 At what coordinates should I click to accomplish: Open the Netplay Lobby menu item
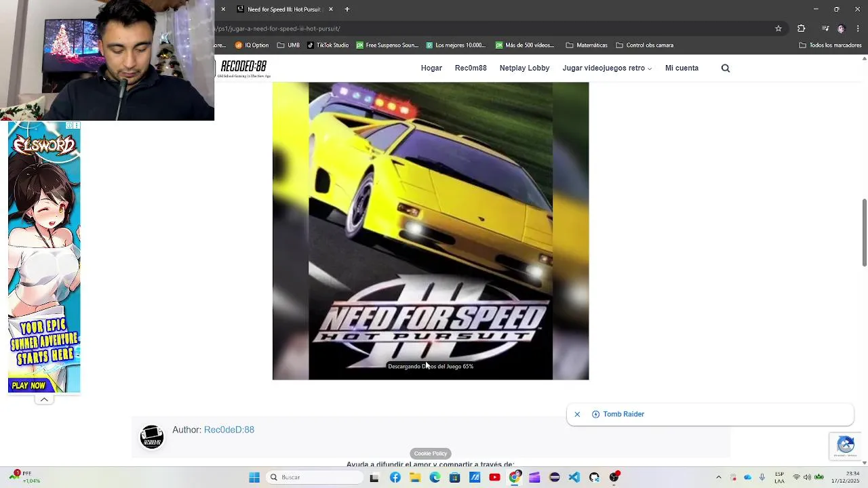(524, 68)
